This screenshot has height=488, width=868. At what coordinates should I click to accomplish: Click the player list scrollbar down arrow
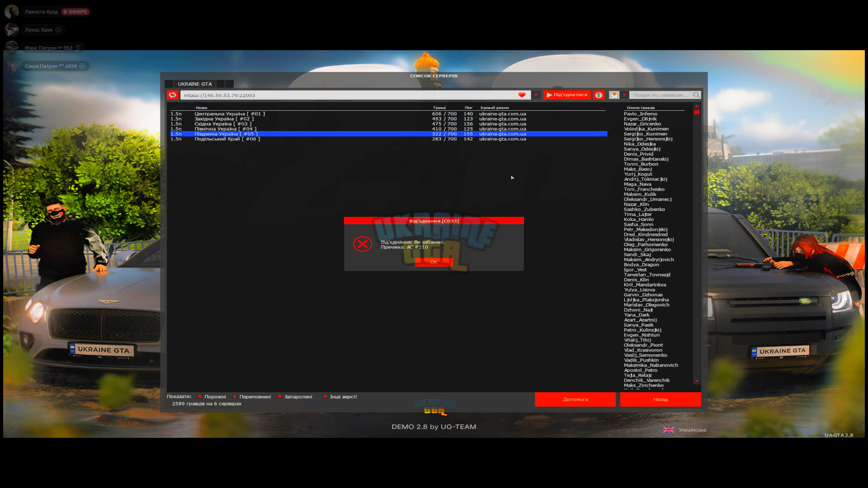click(x=697, y=381)
